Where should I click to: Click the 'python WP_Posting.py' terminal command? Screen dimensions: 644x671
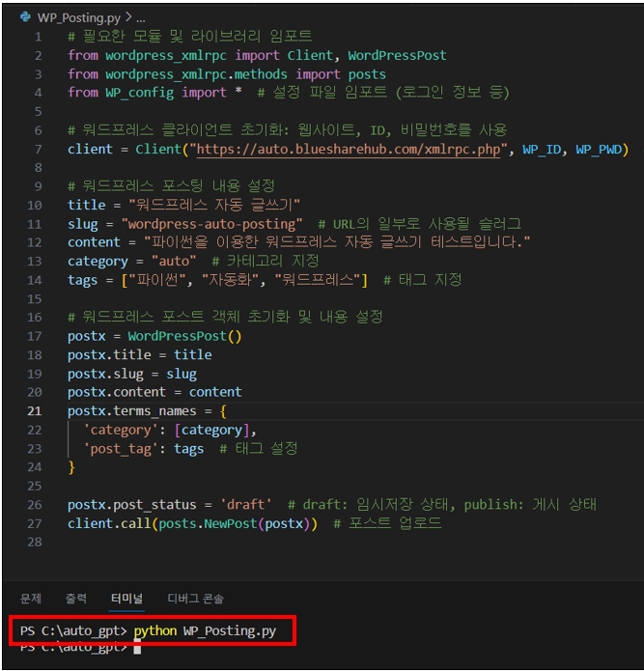[205, 630]
